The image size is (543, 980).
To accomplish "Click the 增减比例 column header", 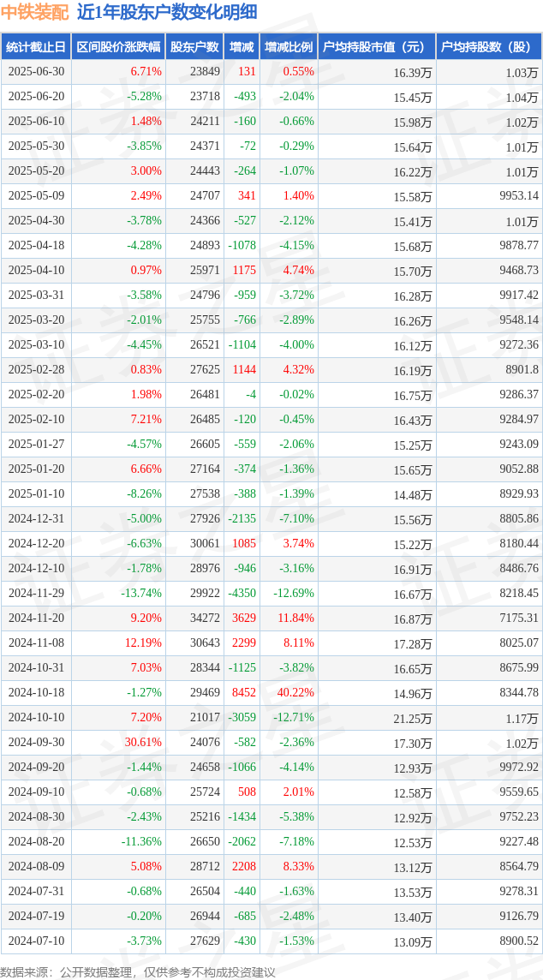I will 289,47.
